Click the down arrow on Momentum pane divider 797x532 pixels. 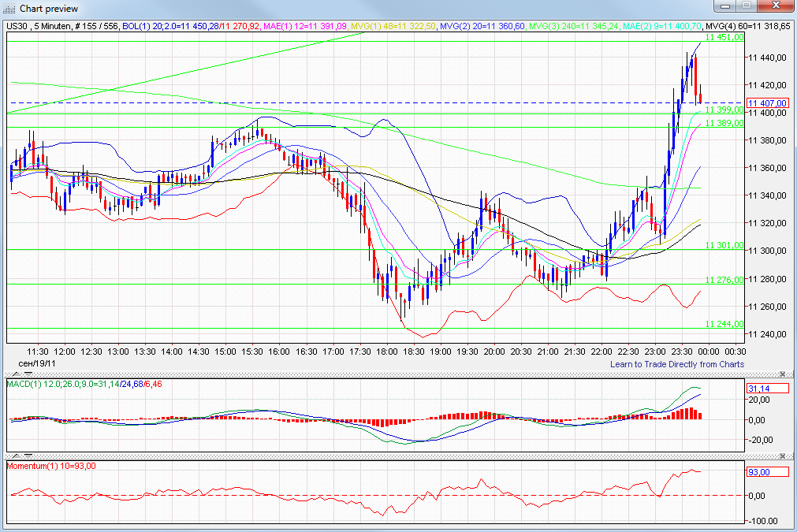coord(28,456)
